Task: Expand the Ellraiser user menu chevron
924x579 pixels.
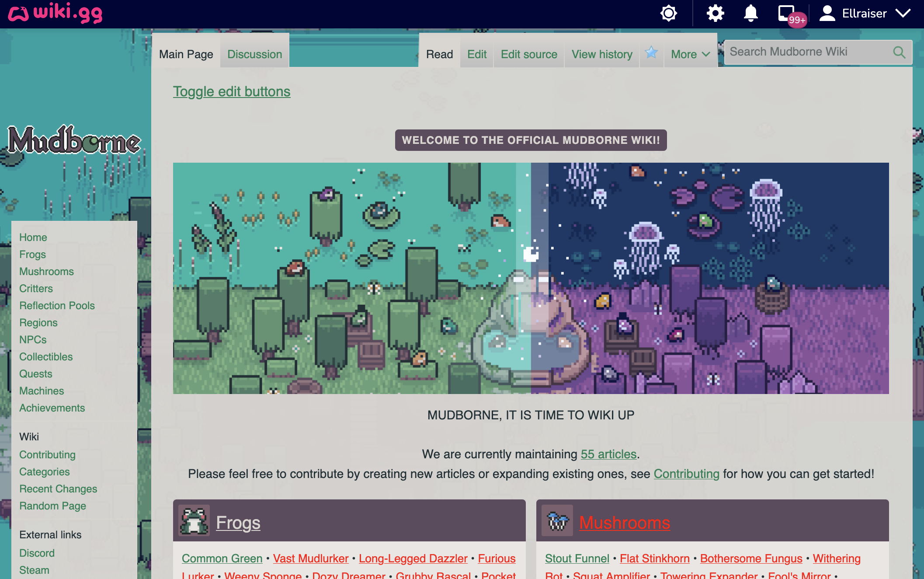Action: click(903, 13)
